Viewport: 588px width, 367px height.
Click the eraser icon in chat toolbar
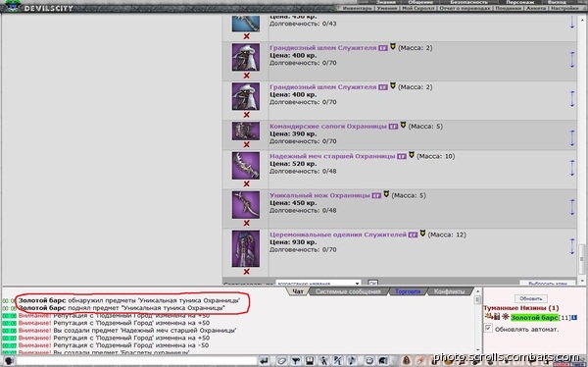(x=281, y=361)
